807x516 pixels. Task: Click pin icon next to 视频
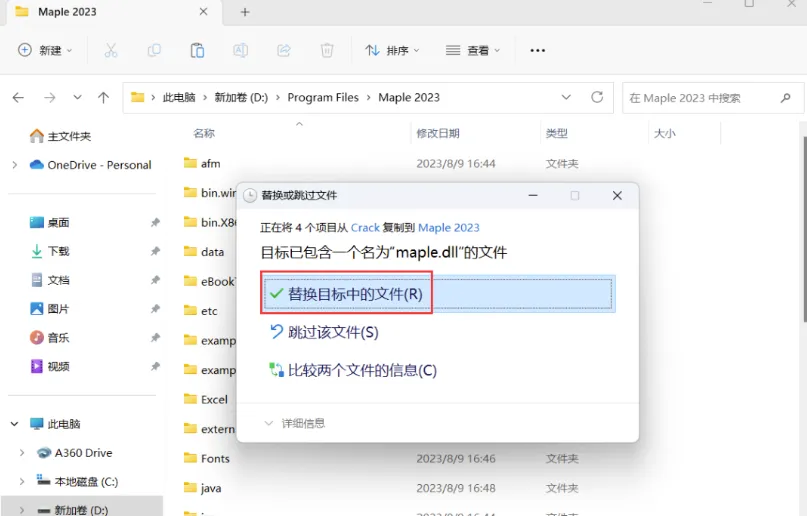[x=155, y=366]
